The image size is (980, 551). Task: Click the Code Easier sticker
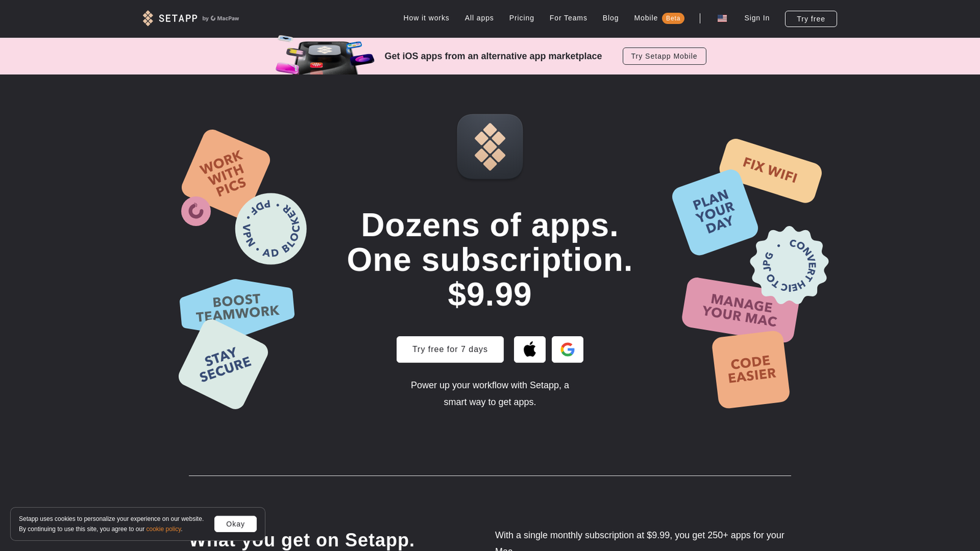point(751,370)
